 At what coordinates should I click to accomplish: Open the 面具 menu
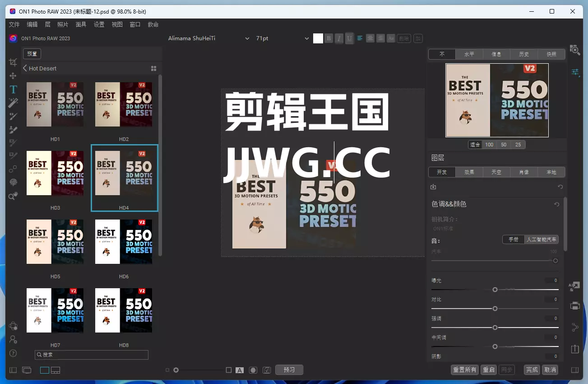81,24
